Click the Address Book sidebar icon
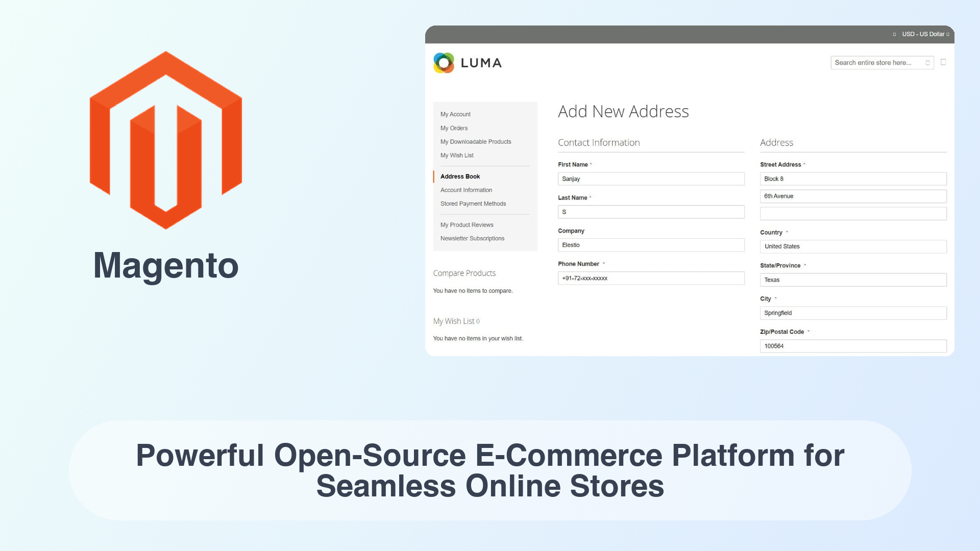 tap(460, 176)
